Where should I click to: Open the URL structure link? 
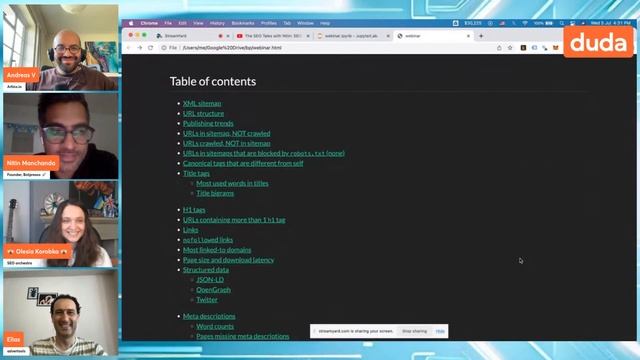pos(203,113)
